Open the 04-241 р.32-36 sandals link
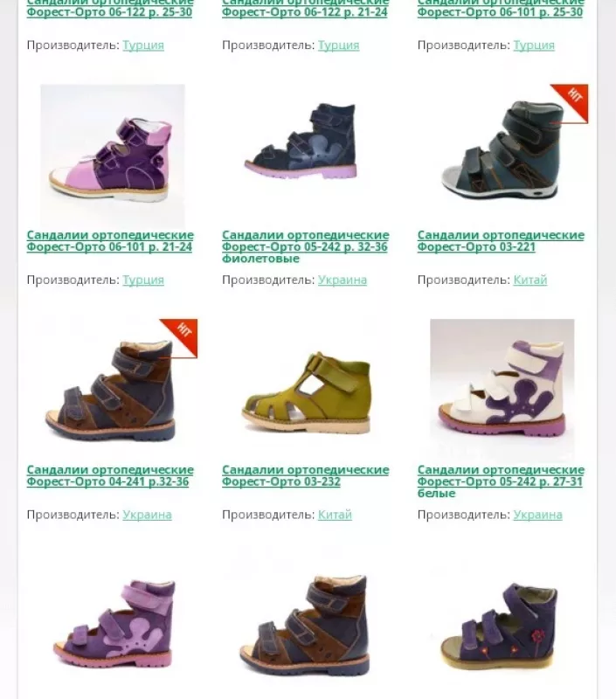Image resolution: width=616 pixels, height=699 pixels. (110, 475)
